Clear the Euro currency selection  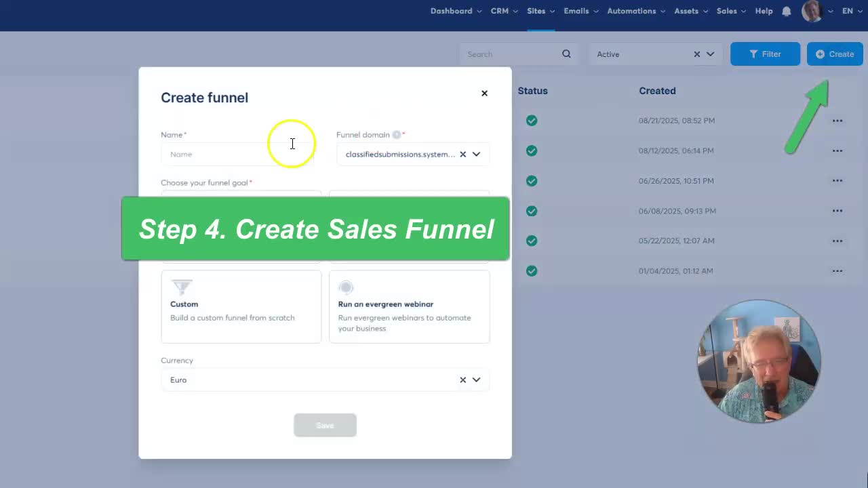[x=462, y=380]
